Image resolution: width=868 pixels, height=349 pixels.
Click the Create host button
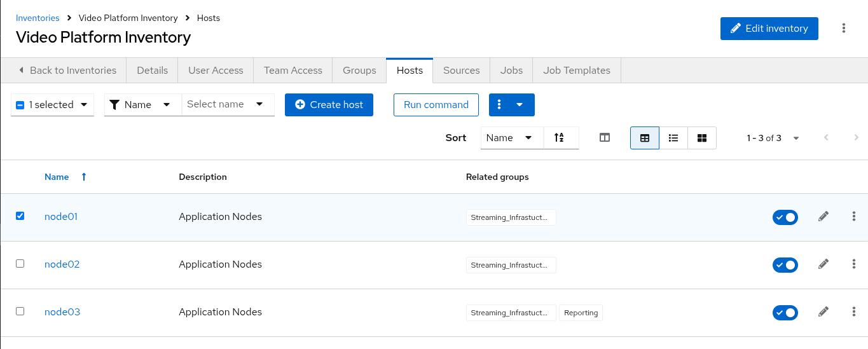coord(329,105)
